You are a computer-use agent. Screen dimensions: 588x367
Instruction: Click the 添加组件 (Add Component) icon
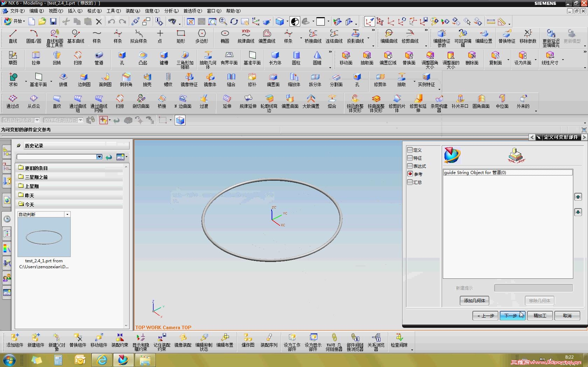[15, 340]
